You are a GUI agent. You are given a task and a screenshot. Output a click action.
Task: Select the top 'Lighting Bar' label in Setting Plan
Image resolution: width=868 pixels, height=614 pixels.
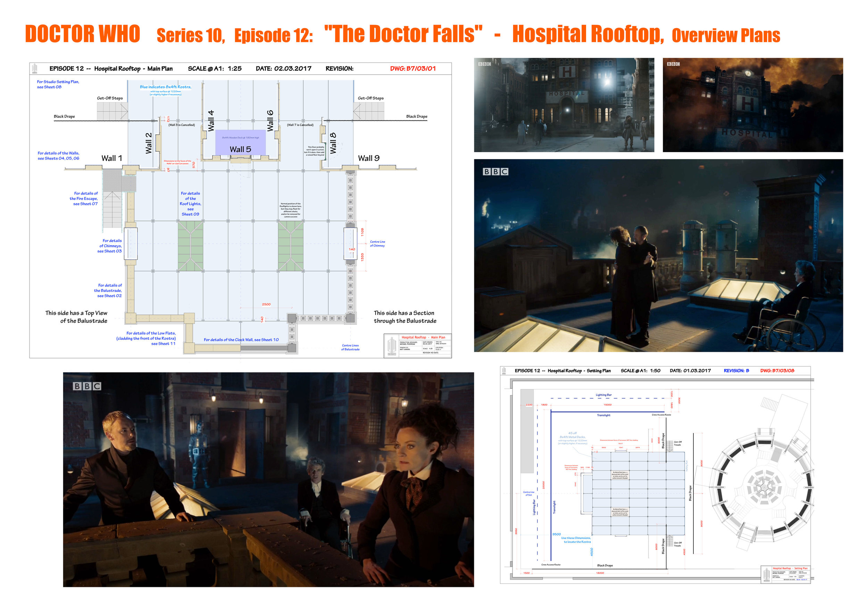603,395
